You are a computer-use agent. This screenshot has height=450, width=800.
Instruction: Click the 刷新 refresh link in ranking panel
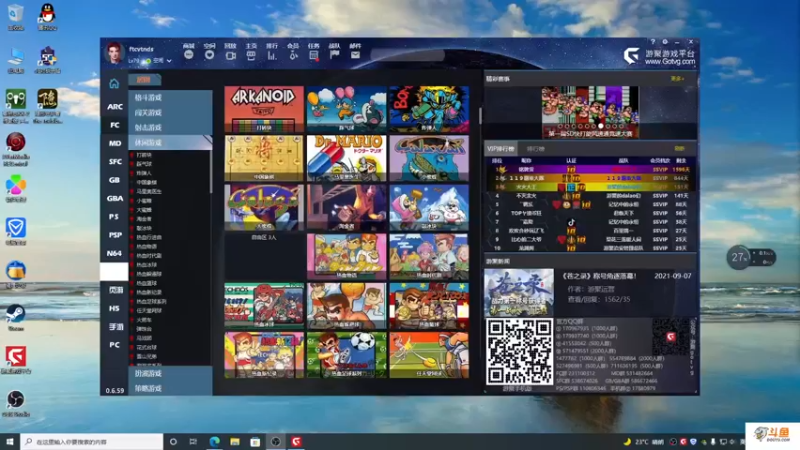click(x=679, y=148)
